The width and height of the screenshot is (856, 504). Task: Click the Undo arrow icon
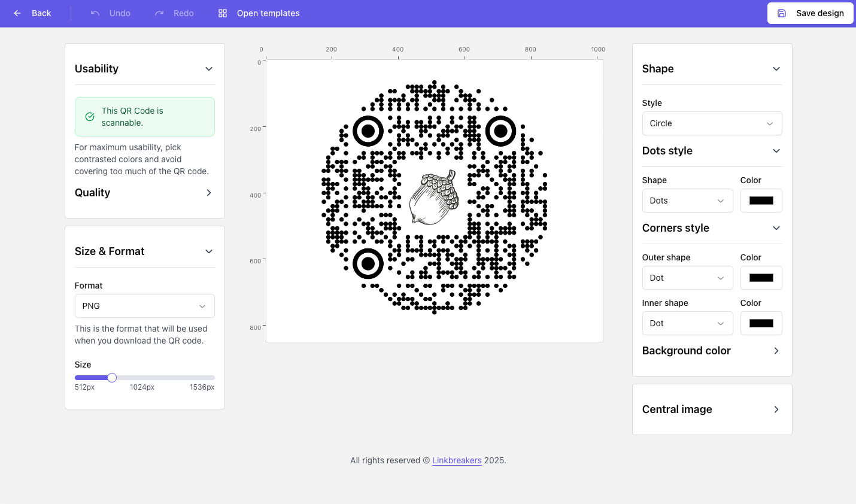(95, 13)
